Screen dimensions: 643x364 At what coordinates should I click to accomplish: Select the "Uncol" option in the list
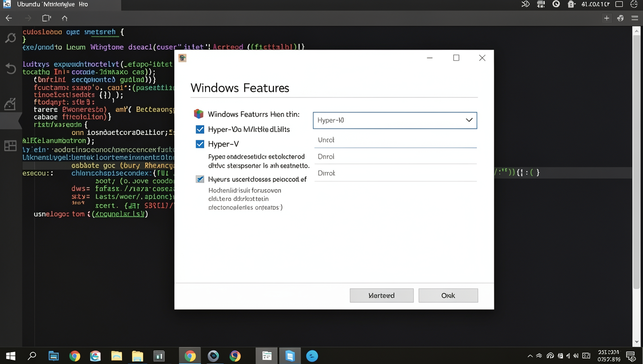tap(395, 140)
